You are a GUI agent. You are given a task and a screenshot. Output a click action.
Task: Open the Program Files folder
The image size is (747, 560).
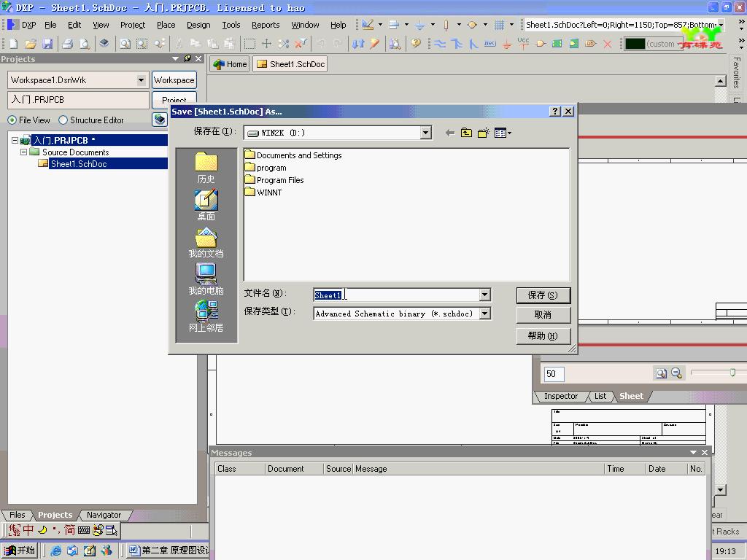click(x=274, y=180)
